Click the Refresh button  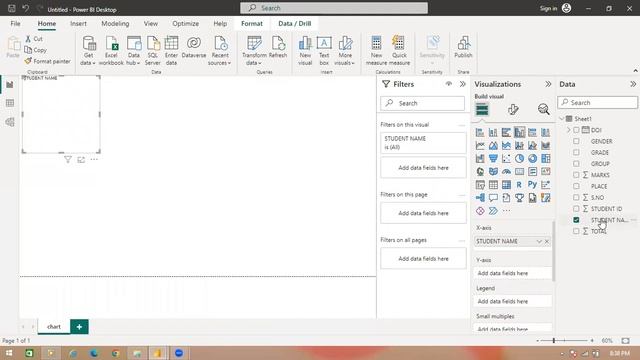pos(278,47)
